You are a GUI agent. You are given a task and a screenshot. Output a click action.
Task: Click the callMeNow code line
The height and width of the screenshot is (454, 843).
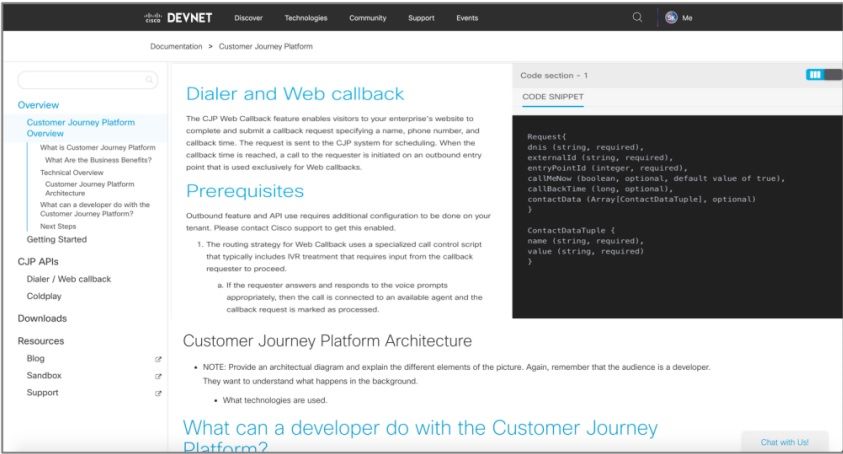[x=656, y=178]
